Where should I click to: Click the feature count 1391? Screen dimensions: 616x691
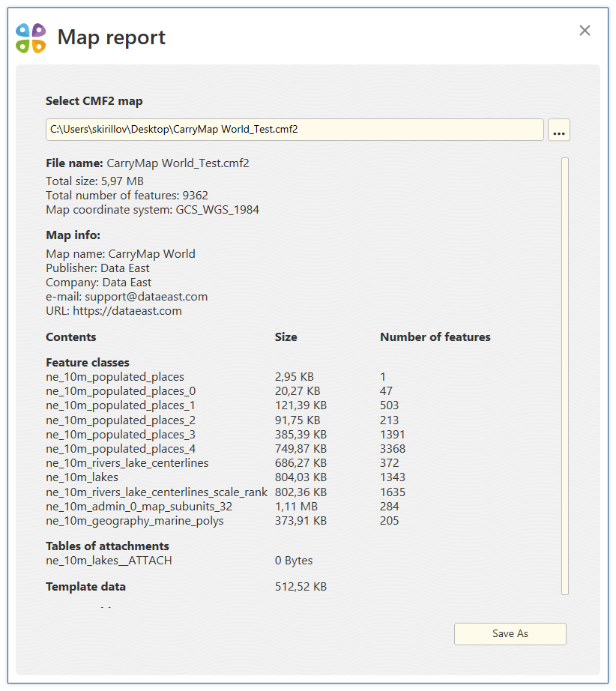pos(392,434)
